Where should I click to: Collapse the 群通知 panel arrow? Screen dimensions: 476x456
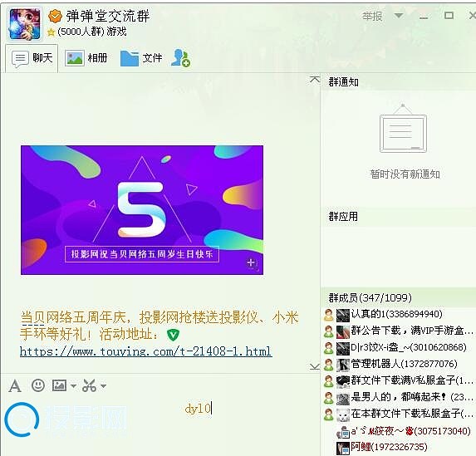[x=315, y=80]
